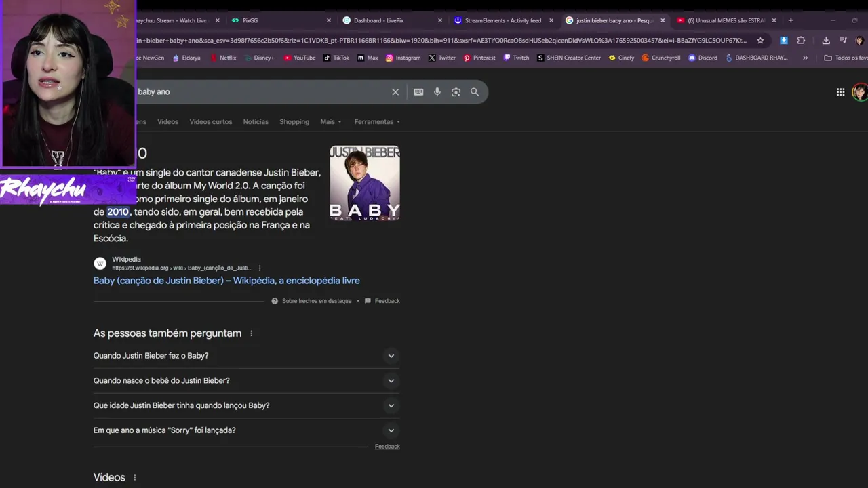Open the Twitter bookmark
Viewport: 868px width, 488px height.
pyautogui.click(x=442, y=58)
